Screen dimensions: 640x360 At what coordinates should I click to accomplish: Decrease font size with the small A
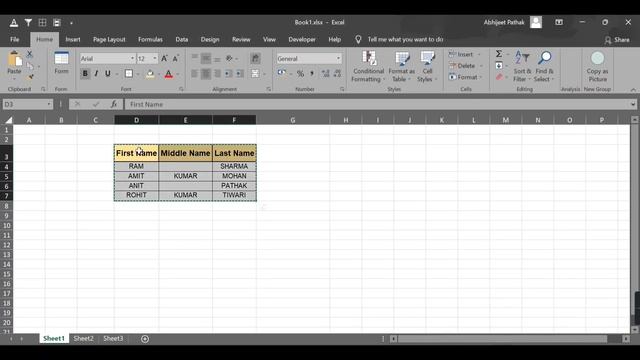tap(176, 59)
